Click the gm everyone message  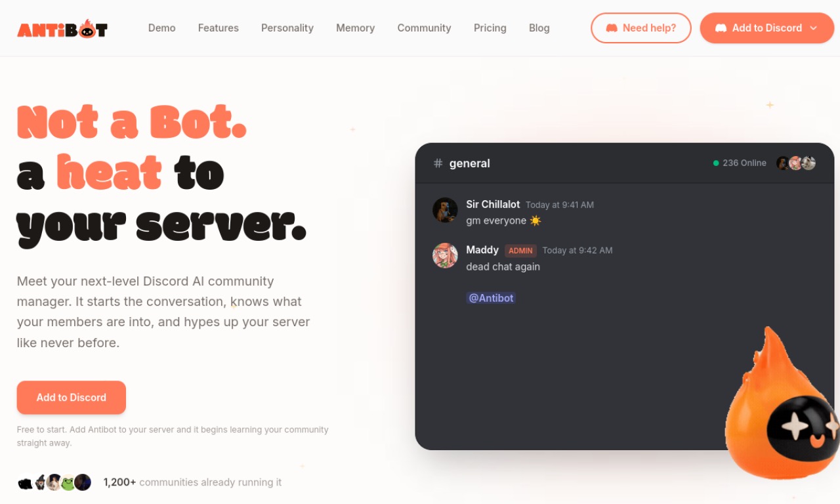504,220
